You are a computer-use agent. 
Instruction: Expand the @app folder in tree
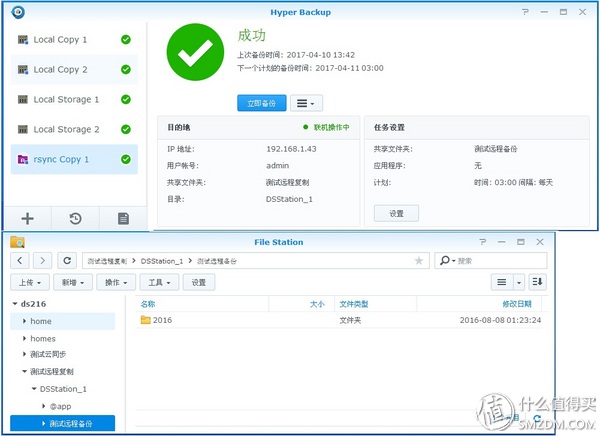tap(44, 406)
